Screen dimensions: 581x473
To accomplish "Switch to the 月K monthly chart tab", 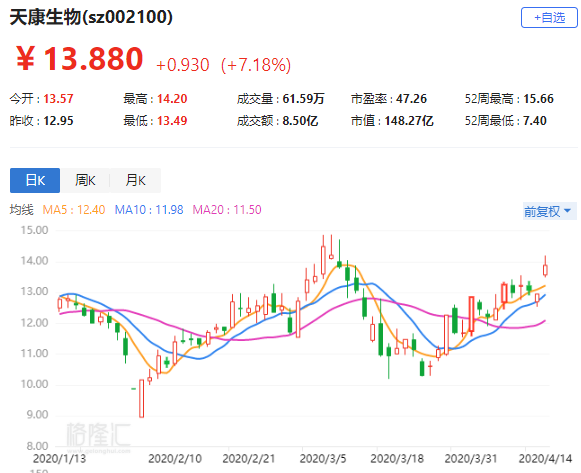I will [135, 180].
